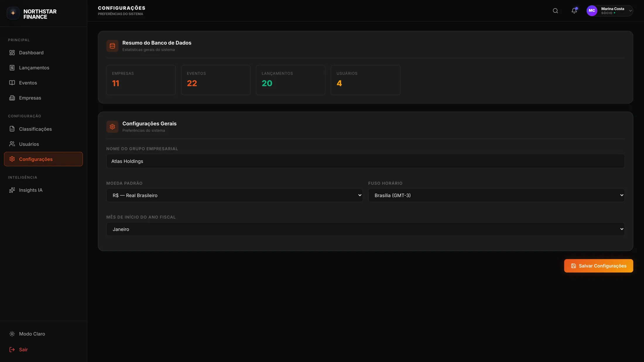The height and width of the screenshot is (362, 644).
Task: Click the MC user avatar
Action: 592,11
